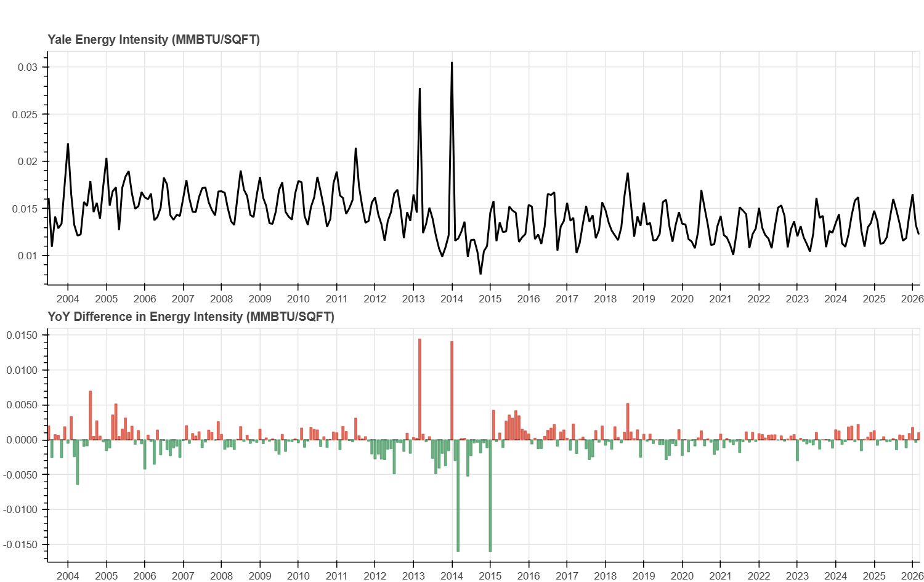Click 2022 on the Energy Intensity chart x-axis
The height and width of the screenshot is (582, 924).
pos(759,299)
